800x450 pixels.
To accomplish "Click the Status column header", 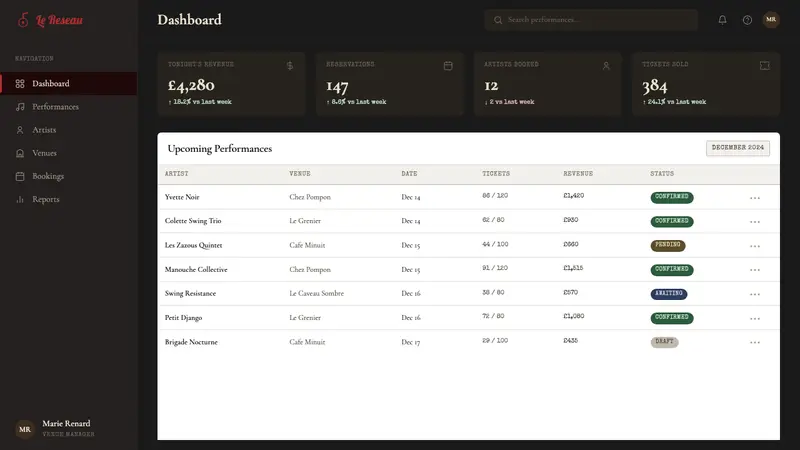I will click(x=662, y=174).
